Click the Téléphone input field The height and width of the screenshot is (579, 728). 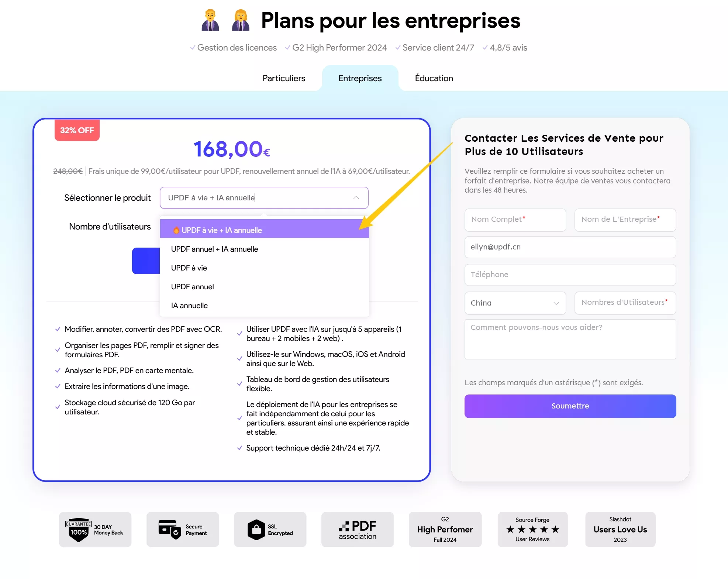click(570, 274)
